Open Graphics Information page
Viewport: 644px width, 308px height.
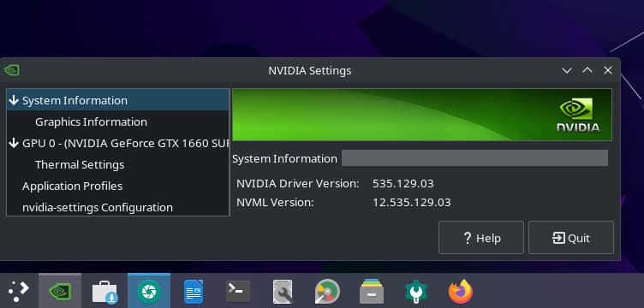tap(91, 121)
